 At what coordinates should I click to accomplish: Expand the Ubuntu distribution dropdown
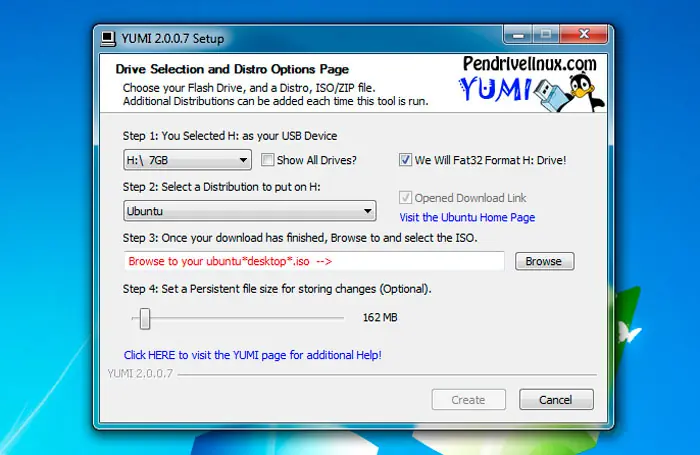[x=250, y=211]
